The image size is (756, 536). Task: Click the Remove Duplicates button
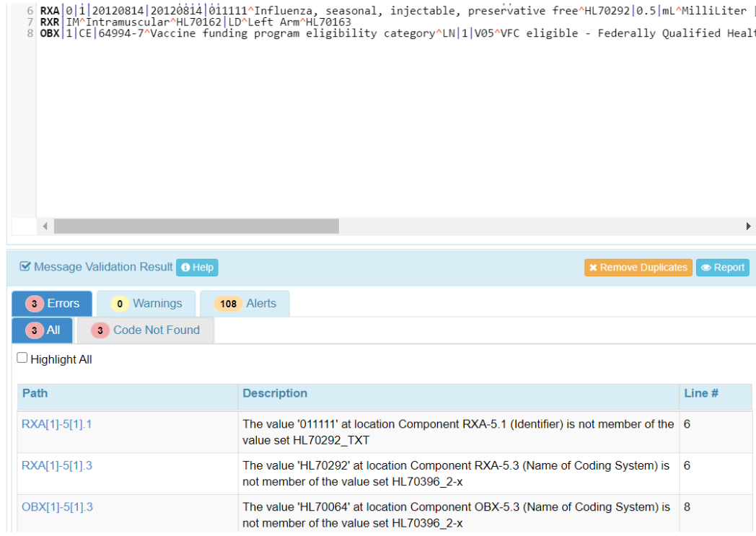[638, 267]
